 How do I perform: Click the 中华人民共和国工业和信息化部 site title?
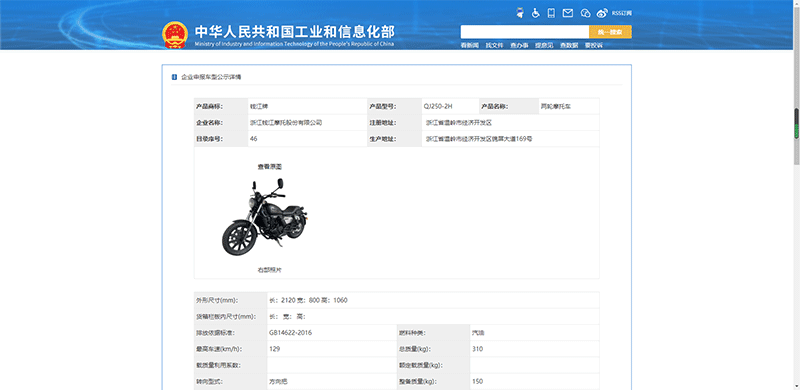pyautogui.click(x=294, y=32)
